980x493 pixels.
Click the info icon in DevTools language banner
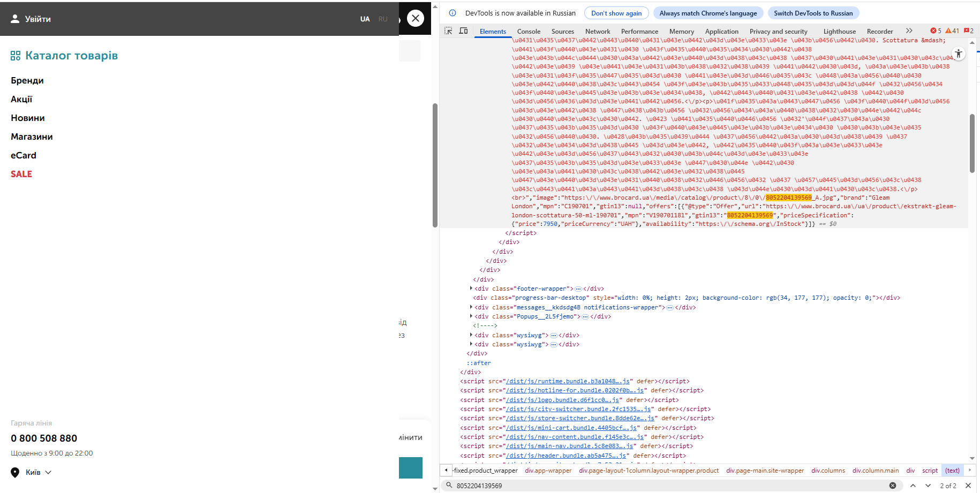[x=453, y=13]
